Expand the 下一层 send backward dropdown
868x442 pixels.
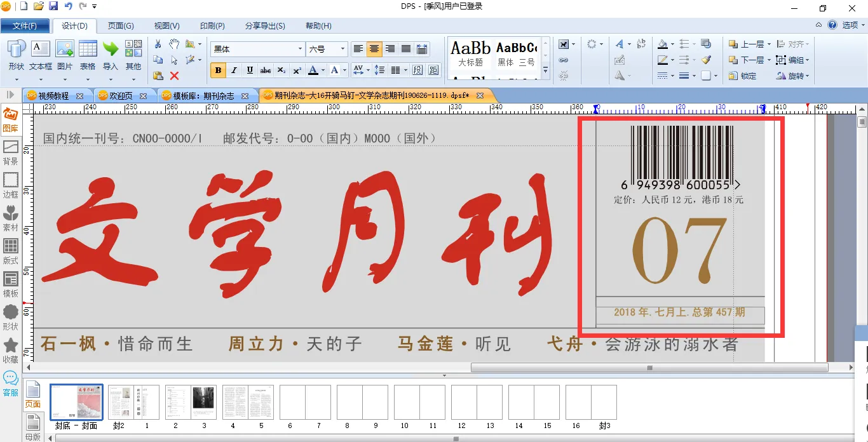click(769, 60)
